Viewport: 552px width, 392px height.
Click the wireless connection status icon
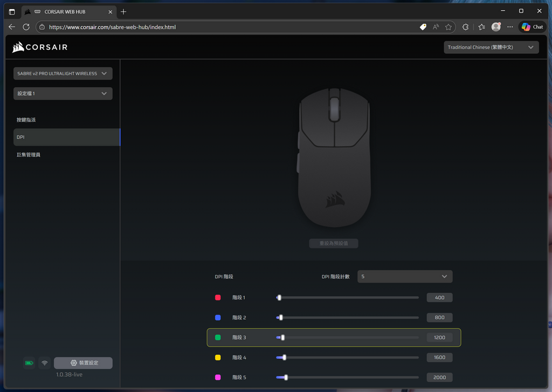point(44,363)
